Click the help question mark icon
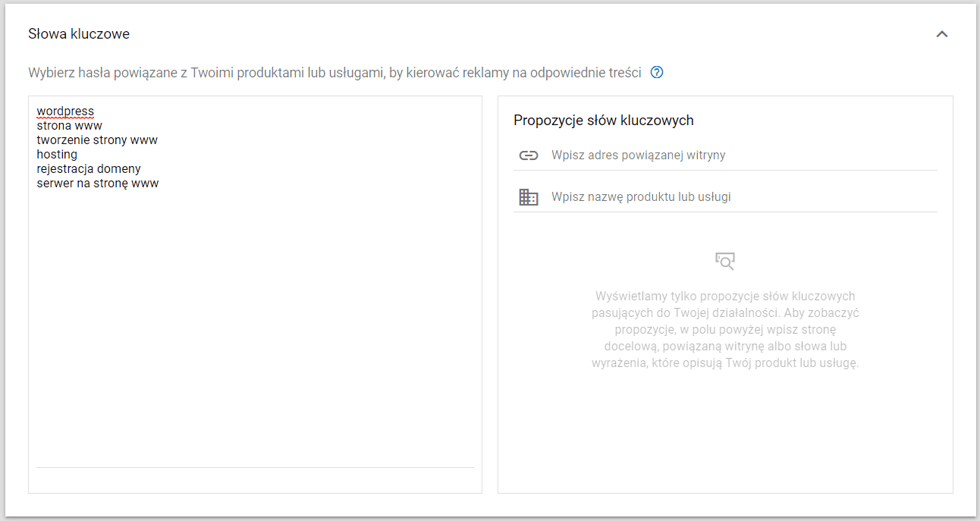Screen dimensions: 980x521 [657, 73]
